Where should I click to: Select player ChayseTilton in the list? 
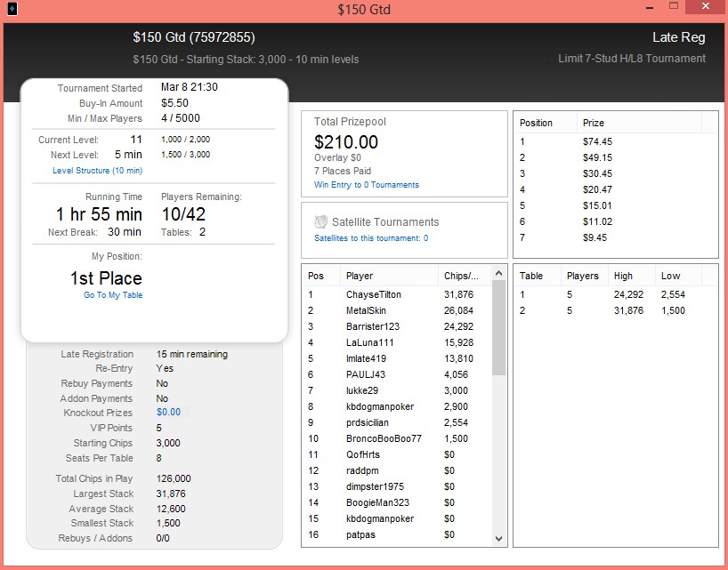click(x=373, y=294)
